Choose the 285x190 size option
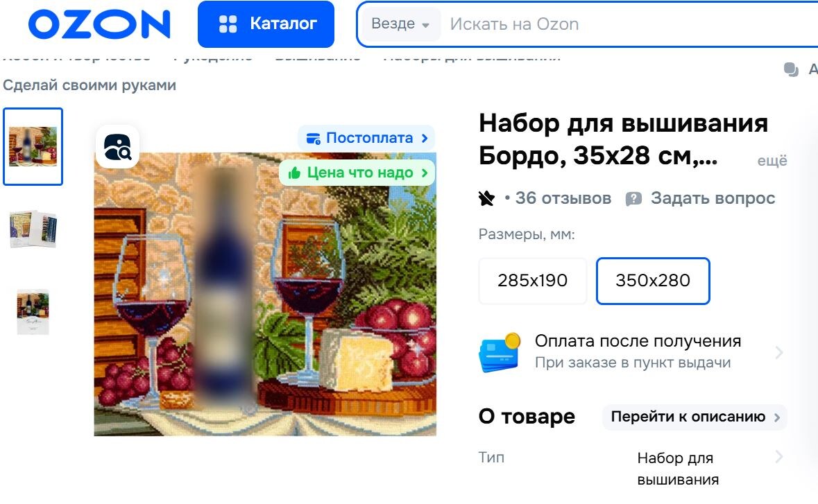Image resolution: width=818 pixels, height=504 pixels. pyautogui.click(x=533, y=280)
